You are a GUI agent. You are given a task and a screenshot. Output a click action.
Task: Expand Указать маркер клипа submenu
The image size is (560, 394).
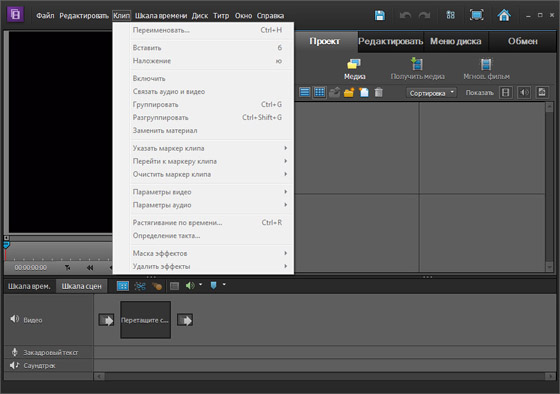tap(204, 148)
